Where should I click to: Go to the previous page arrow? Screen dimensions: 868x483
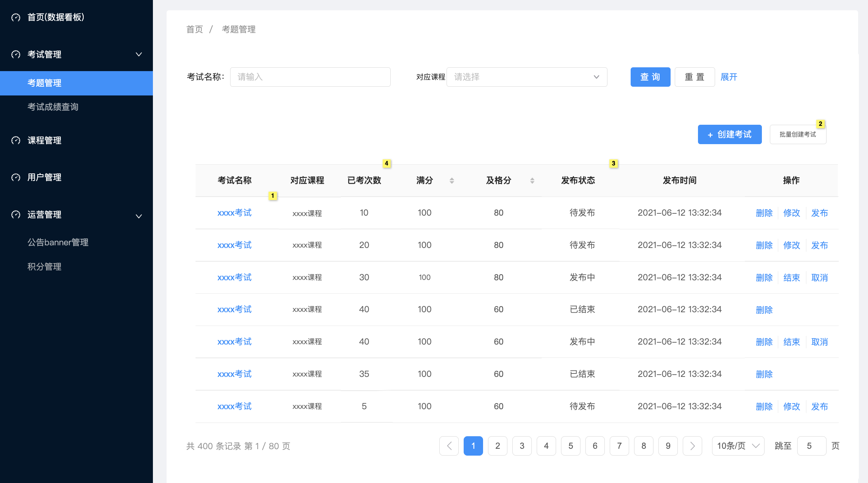tap(449, 446)
